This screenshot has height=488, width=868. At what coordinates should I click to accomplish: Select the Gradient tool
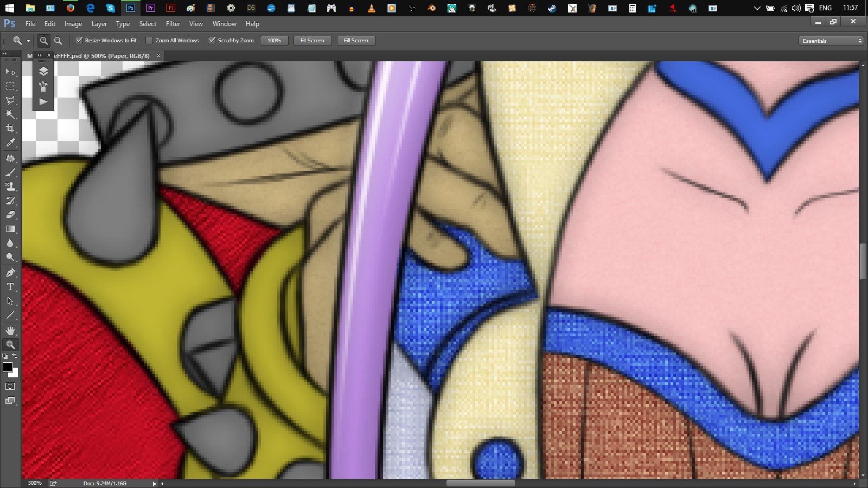click(10, 229)
